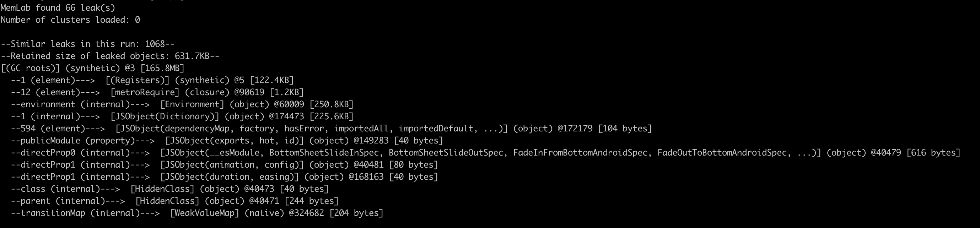The width and height of the screenshot is (980, 228).
Task: Click the "Number of clusters loaded: 0" line
Action: tap(70, 20)
